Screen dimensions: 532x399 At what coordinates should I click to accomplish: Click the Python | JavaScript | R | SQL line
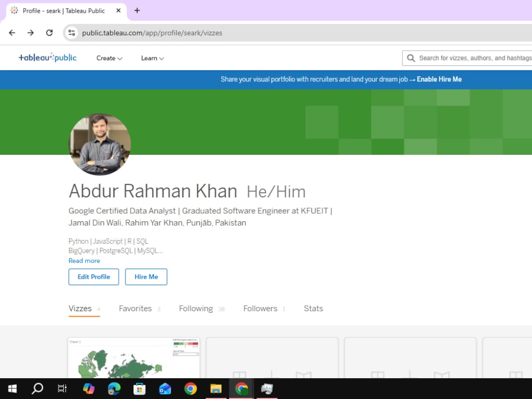108,241
